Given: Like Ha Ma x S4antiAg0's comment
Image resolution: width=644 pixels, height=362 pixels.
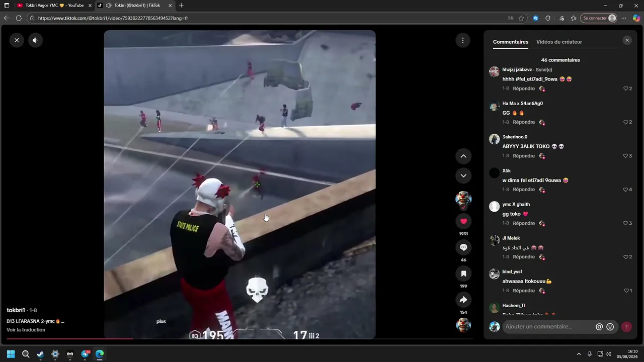Looking at the screenshot, I should click(626, 122).
